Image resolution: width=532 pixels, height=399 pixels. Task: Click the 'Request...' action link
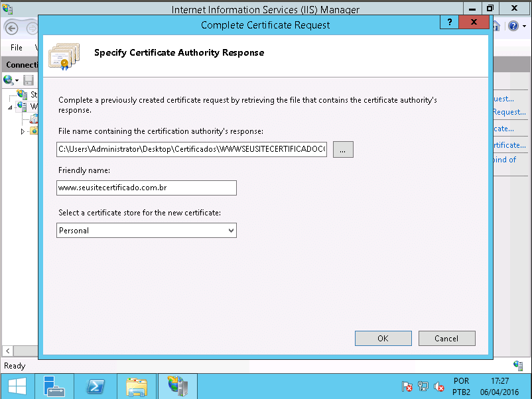coord(509,112)
